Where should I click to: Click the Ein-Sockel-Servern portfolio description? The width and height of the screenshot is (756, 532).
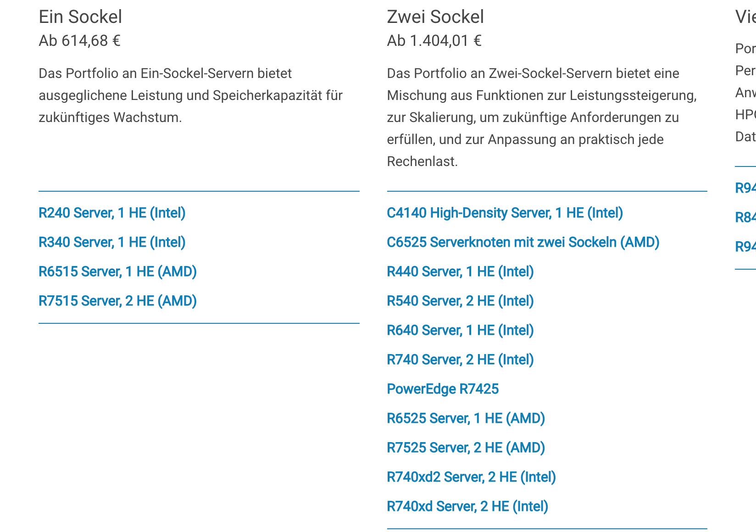190,95
